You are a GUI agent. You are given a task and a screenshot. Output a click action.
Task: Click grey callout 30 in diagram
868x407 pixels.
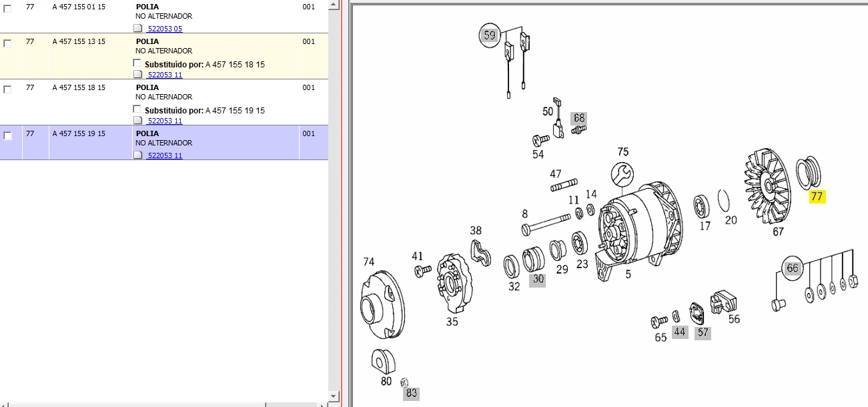[x=537, y=280]
